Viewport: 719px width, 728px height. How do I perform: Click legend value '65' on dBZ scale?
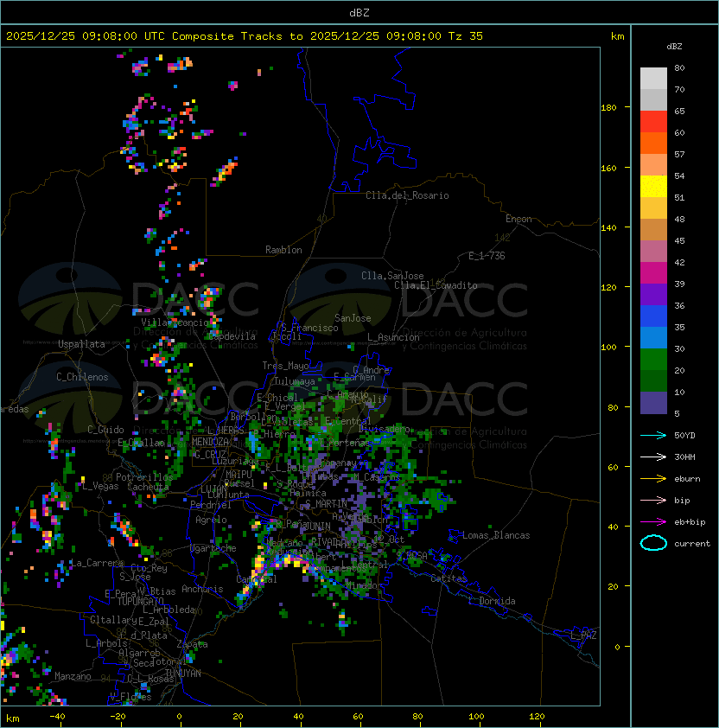coord(679,111)
